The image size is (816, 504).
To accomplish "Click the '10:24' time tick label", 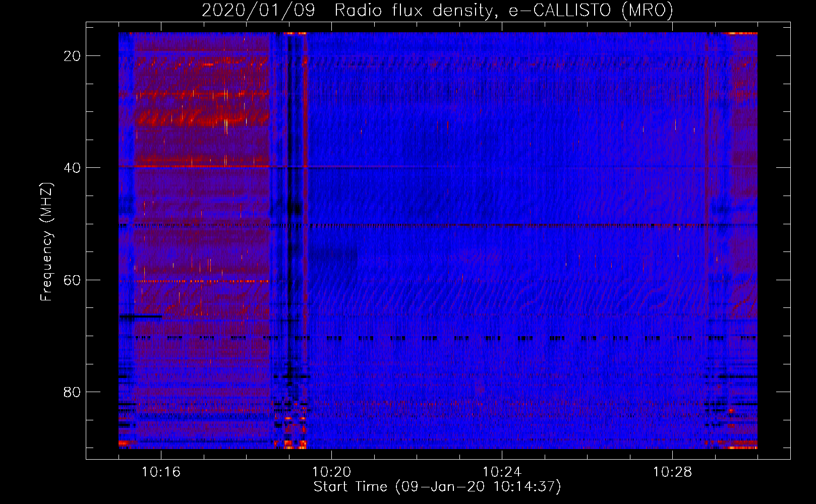I will coord(502,472).
